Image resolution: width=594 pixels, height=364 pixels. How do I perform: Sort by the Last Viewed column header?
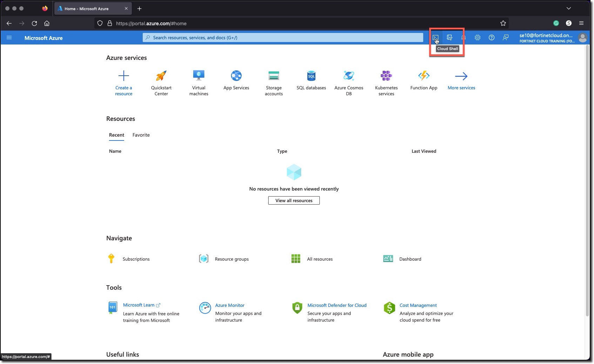424,151
